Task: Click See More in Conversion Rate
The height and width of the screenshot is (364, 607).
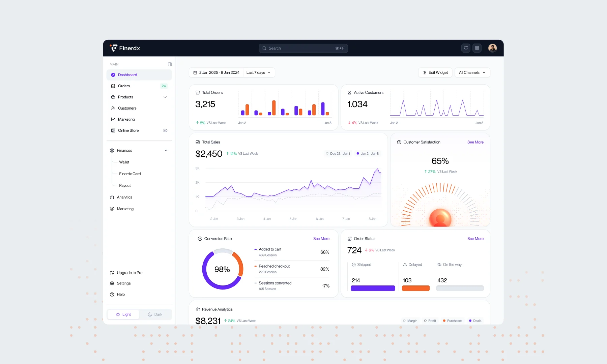Action: click(x=321, y=239)
